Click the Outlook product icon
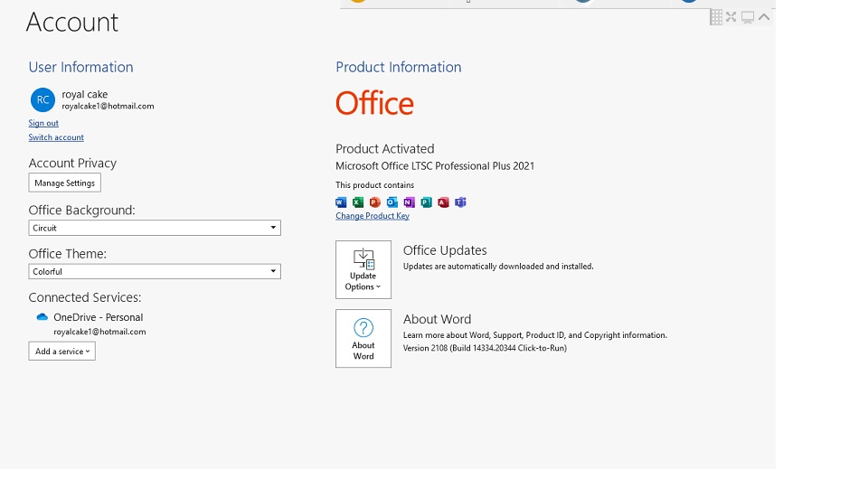This screenshot has width=868, height=488. (x=392, y=202)
